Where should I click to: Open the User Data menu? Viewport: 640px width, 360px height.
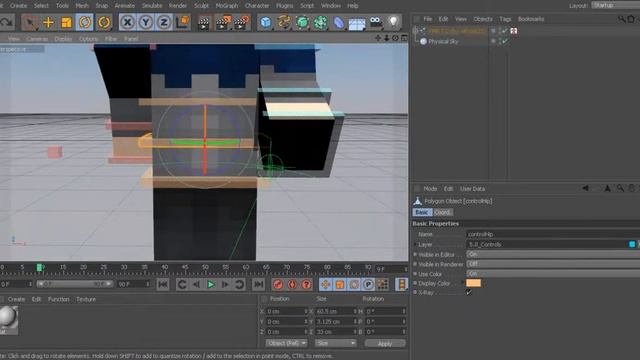(x=472, y=189)
